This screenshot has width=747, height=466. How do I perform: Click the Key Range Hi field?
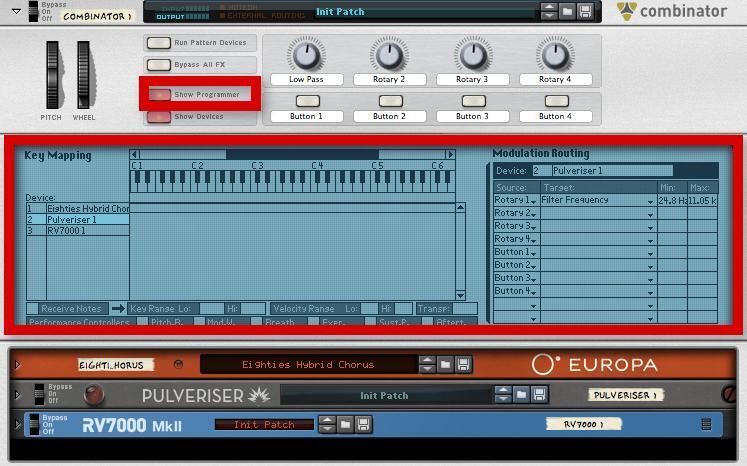click(x=253, y=309)
